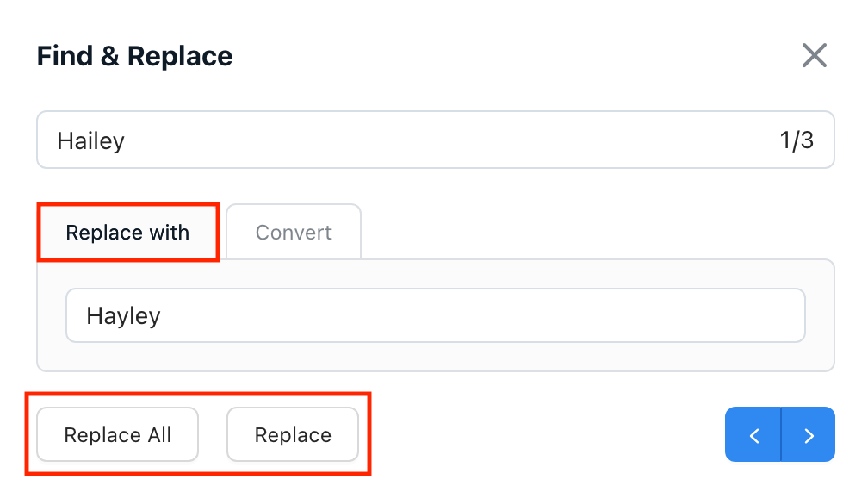Click the left chevron arrow button
The width and height of the screenshot is (868, 498).
point(753,435)
